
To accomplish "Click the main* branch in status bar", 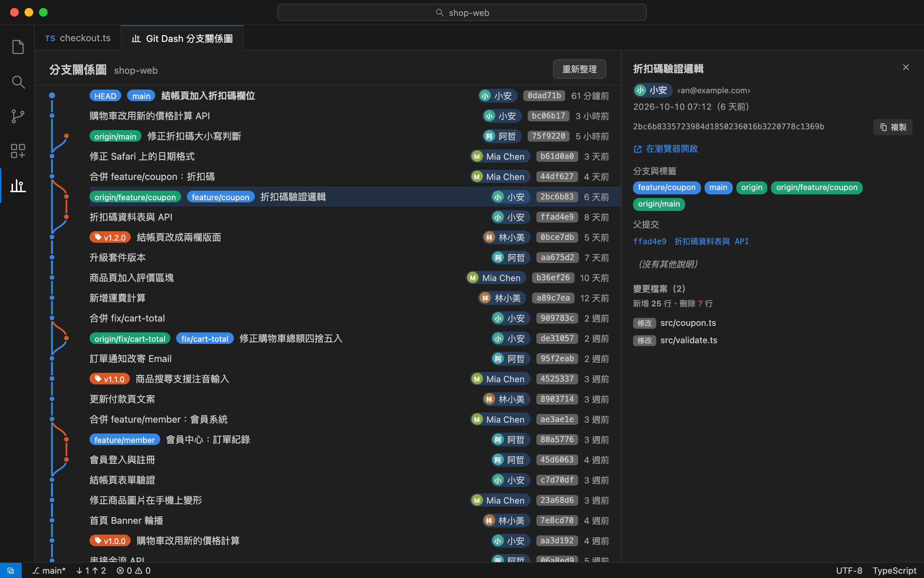I will (49, 570).
